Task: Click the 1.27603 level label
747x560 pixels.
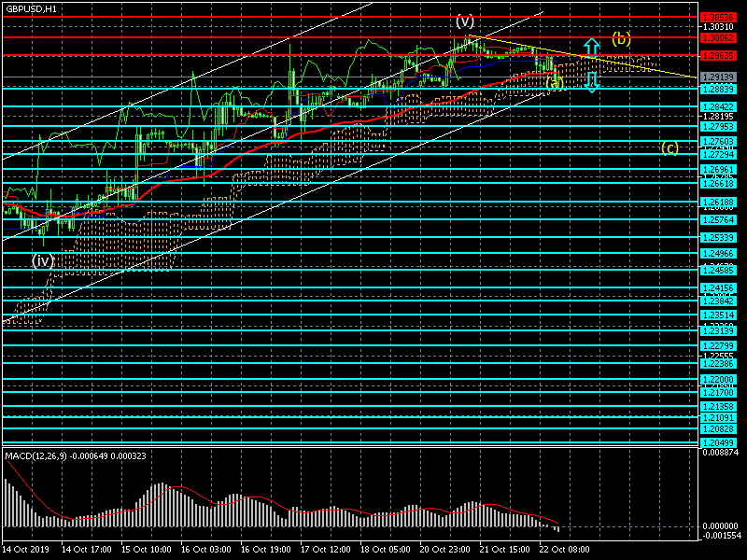Action: (x=718, y=142)
